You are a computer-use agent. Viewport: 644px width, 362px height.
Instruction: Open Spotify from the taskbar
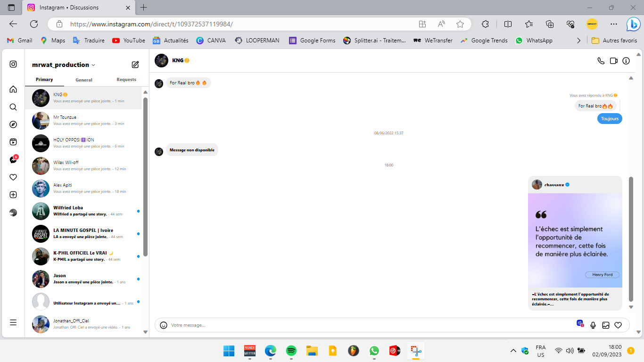(291, 351)
